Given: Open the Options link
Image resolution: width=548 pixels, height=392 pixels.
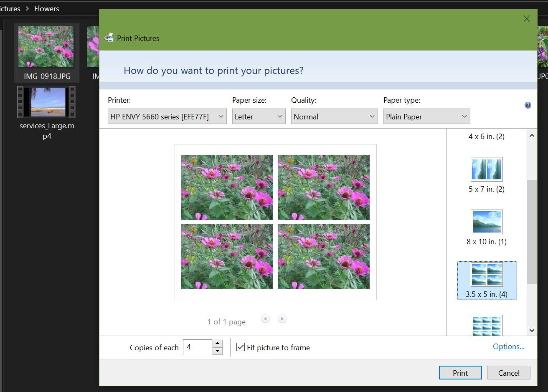Looking at the screenshot, I should [x=508, y=346].
